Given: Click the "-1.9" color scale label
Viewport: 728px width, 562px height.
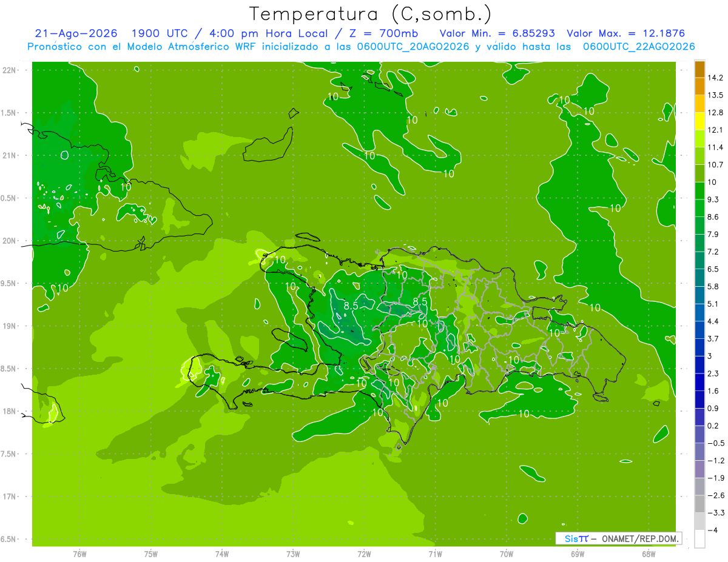Looking at the screenshot, I should tap(715, 478).
